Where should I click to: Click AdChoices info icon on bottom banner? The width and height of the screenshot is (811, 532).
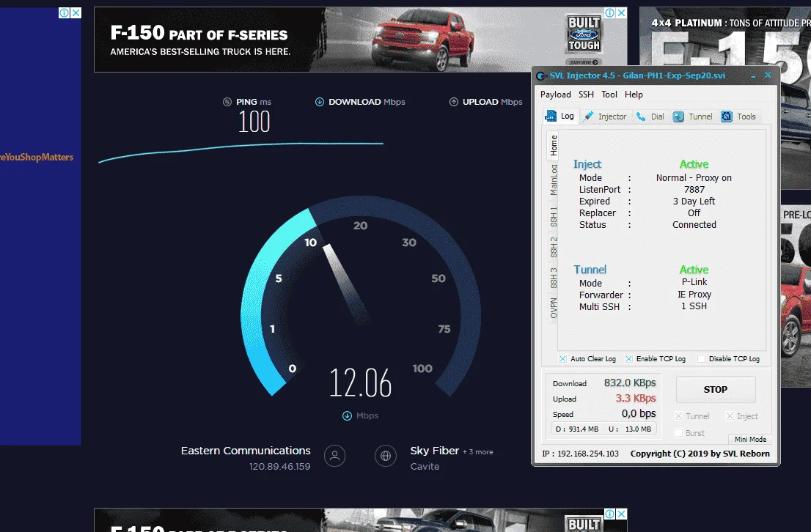[x=610, y=514]
